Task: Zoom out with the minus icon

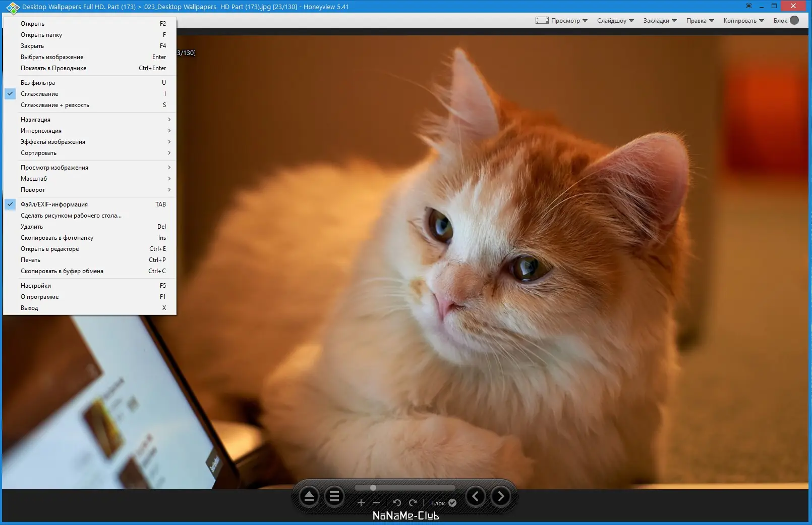Action: pyautogui.click(x=376, y=503)
